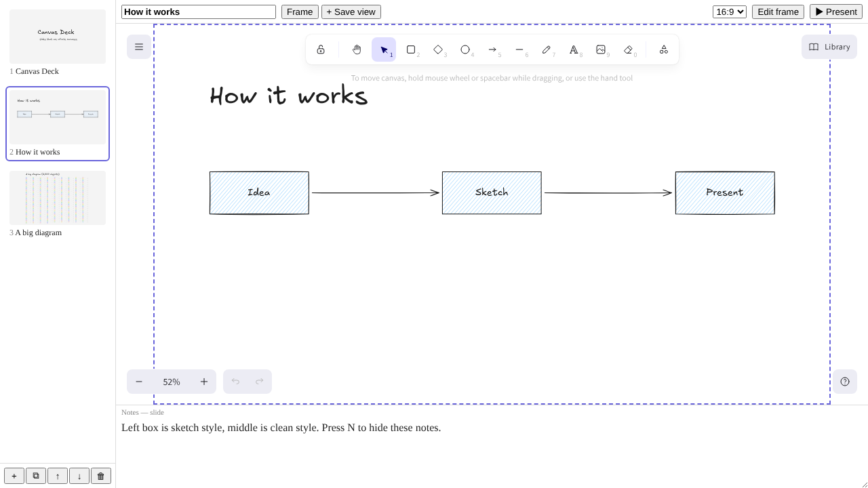Viewport: 868px width, 488px height.
Task: Select the Present box on canvas
Action: click(x=725, y=193)
